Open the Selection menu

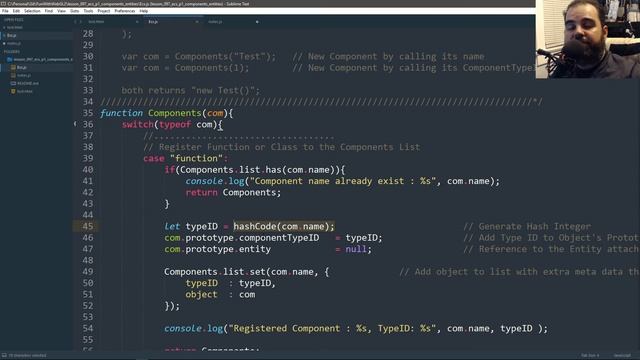click(32, 11)
